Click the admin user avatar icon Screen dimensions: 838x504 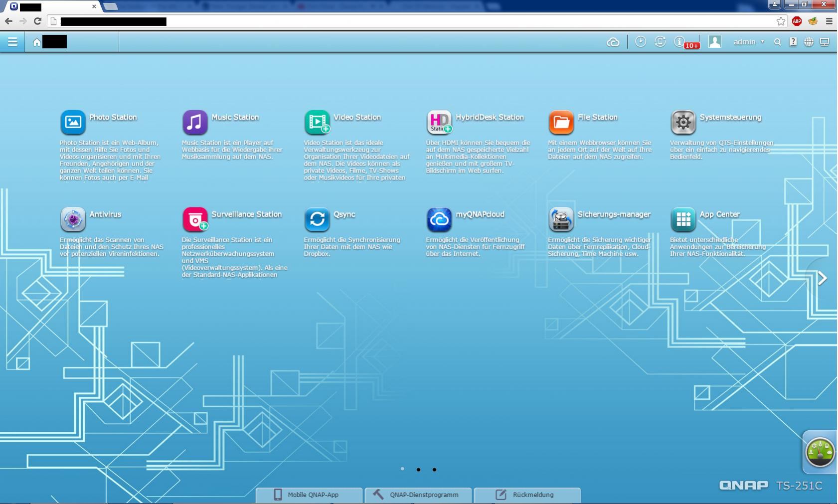pos(715,42)
